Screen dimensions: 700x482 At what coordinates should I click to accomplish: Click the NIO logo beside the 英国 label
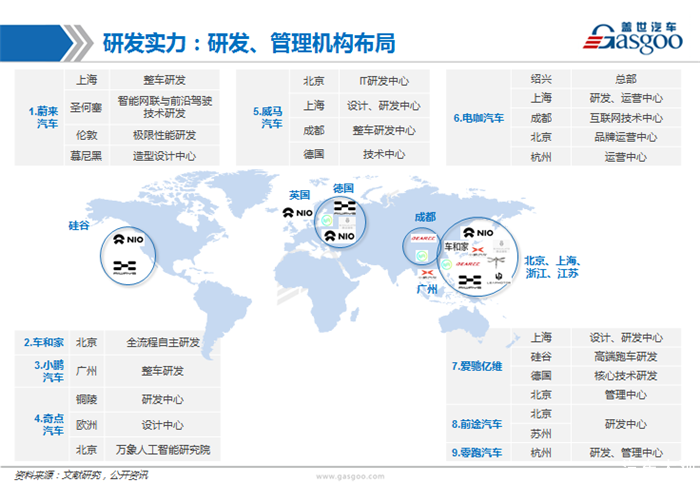pos(298,213)
